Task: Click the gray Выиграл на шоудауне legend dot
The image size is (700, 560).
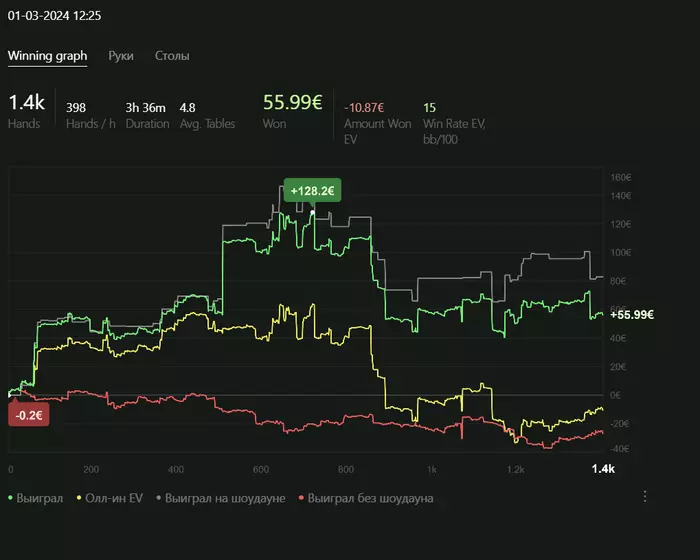Action: pyautogui.click(x=157, y=497)
